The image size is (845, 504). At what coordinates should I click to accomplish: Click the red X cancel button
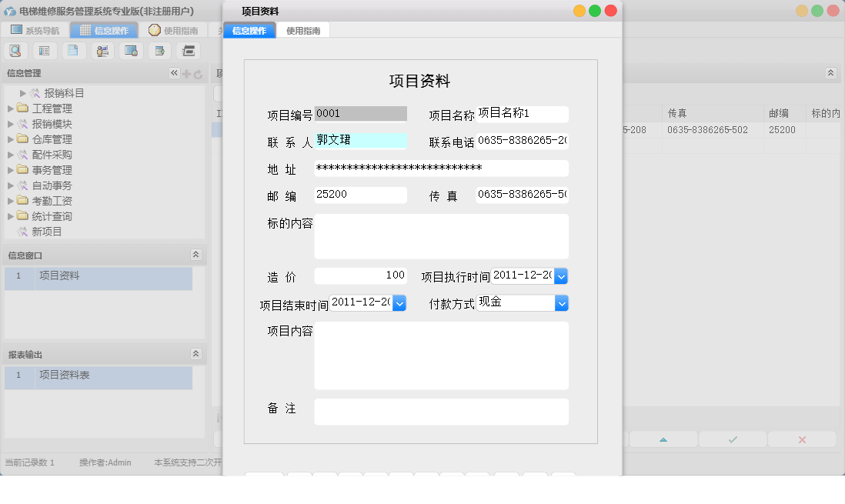pyautogui.click(x=802, y=439)
